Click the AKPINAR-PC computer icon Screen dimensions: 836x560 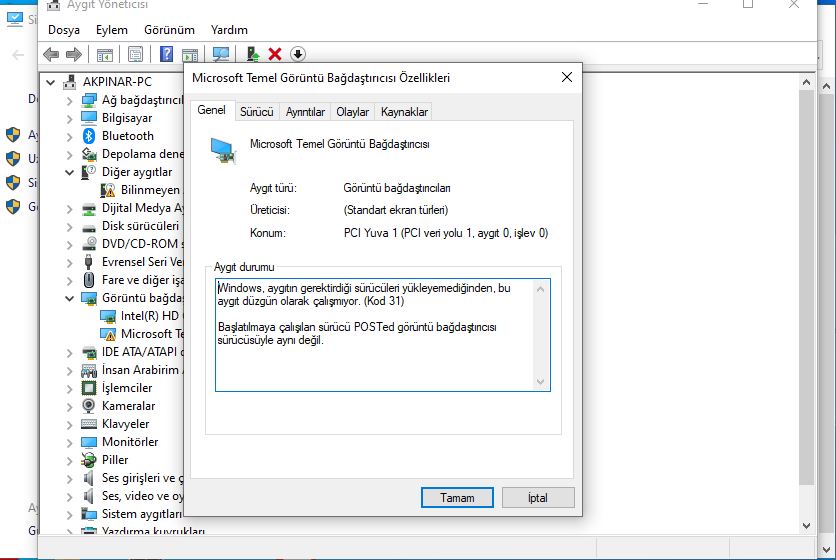click(69, 82)
